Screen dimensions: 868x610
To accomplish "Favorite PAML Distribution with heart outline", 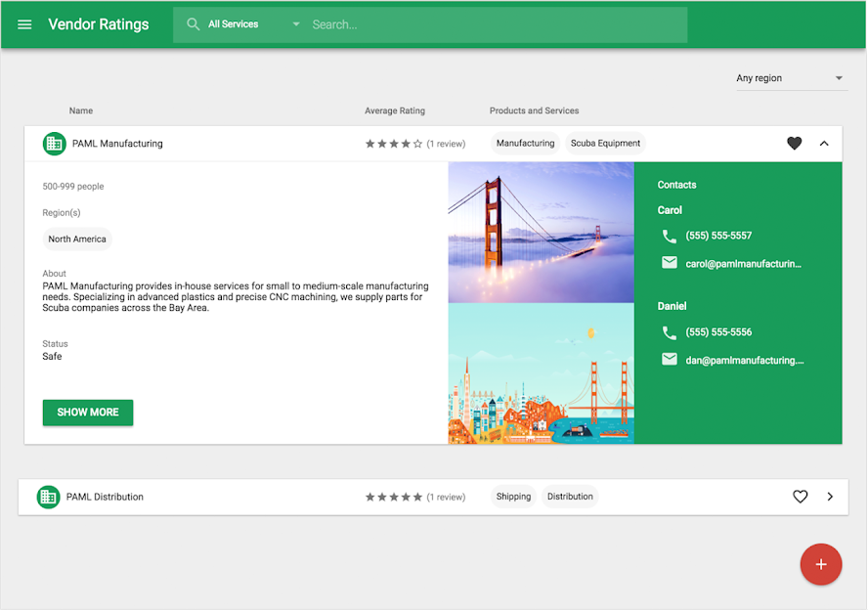I will coord(800,497).
